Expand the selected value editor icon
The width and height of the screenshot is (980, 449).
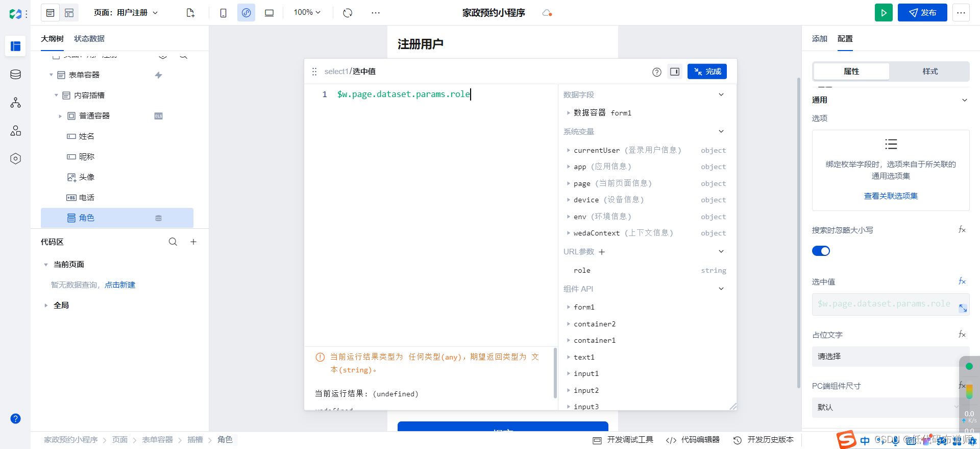(963, 308)
